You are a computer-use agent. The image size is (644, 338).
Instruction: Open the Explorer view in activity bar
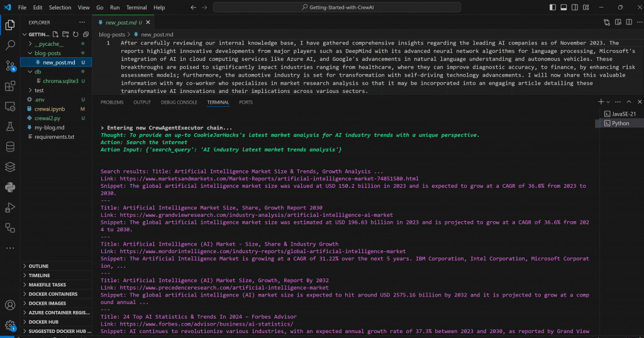coord(10,25)
